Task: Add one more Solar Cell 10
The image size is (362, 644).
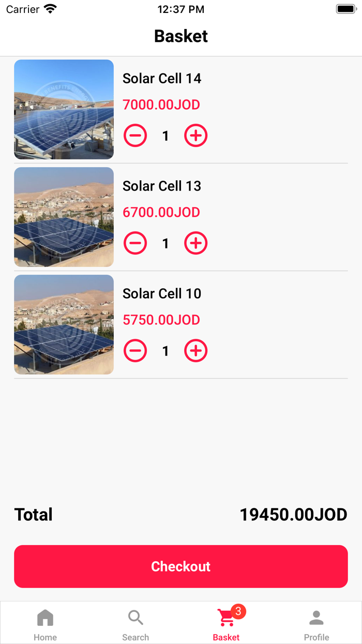Action: [196, 351]
